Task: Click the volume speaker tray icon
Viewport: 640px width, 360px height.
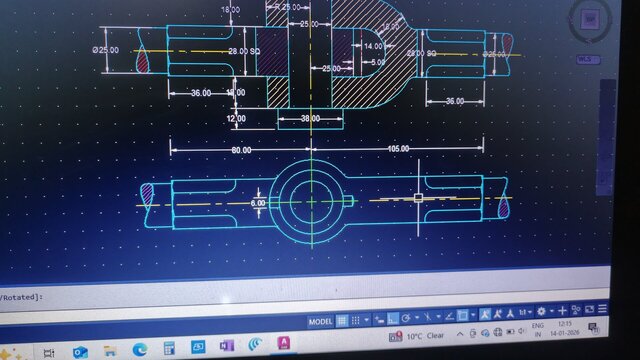Action: point(522,331)
